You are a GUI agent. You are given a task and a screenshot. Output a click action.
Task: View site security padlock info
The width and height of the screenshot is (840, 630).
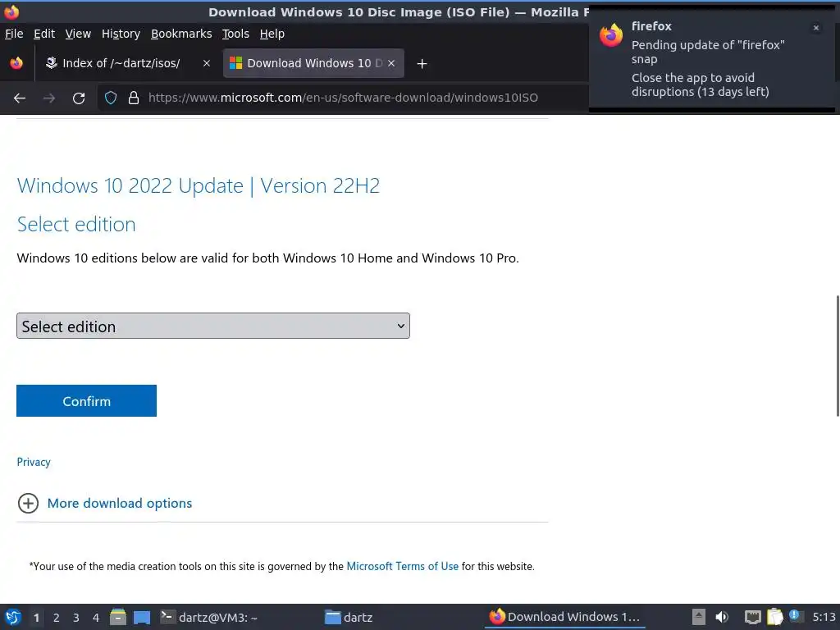(134, 98)
